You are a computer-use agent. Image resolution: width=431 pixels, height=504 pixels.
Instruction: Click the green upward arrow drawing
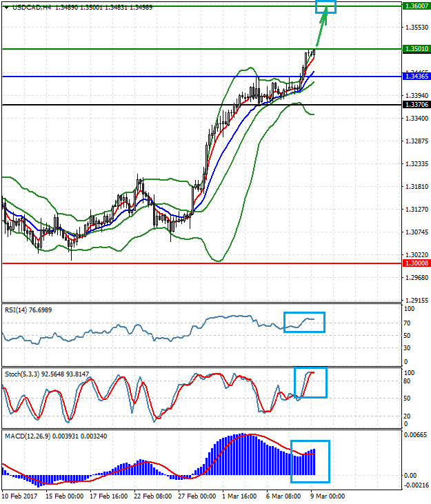(321, 30)
